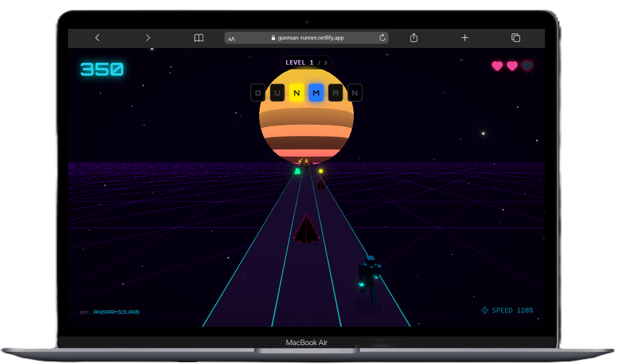Click the striped retro sun
This screenshot has width=618, height=364.
click(306, 116)
